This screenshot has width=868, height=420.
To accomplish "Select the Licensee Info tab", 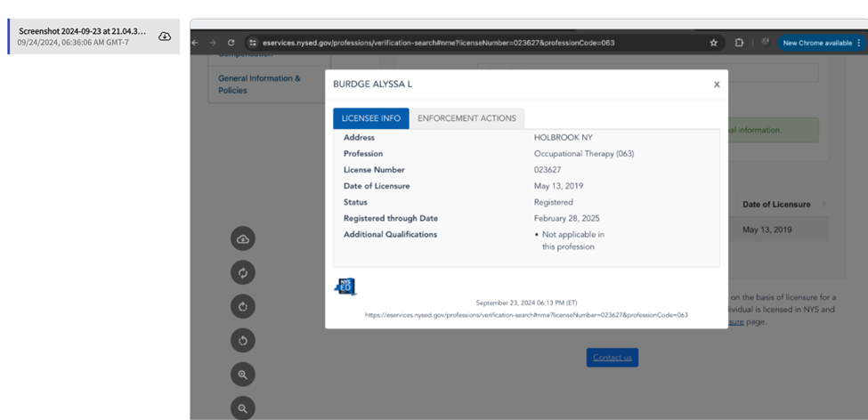I will [371, 118].
